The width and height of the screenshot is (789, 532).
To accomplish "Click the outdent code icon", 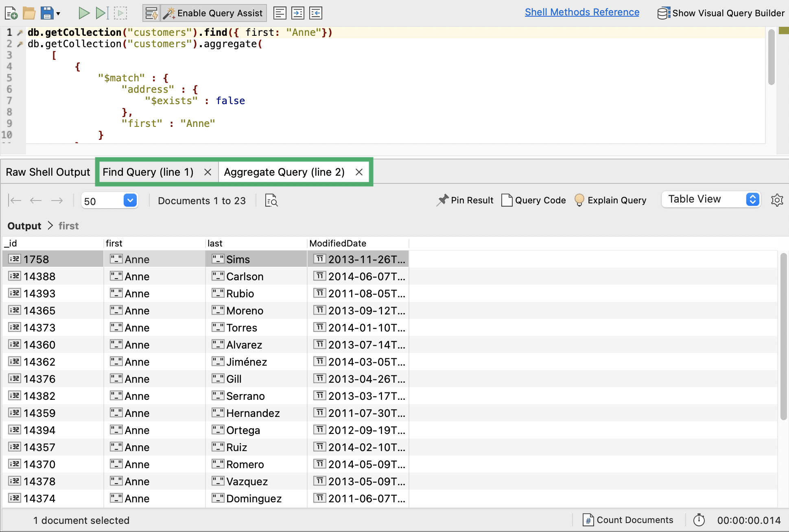I will 316,13.
